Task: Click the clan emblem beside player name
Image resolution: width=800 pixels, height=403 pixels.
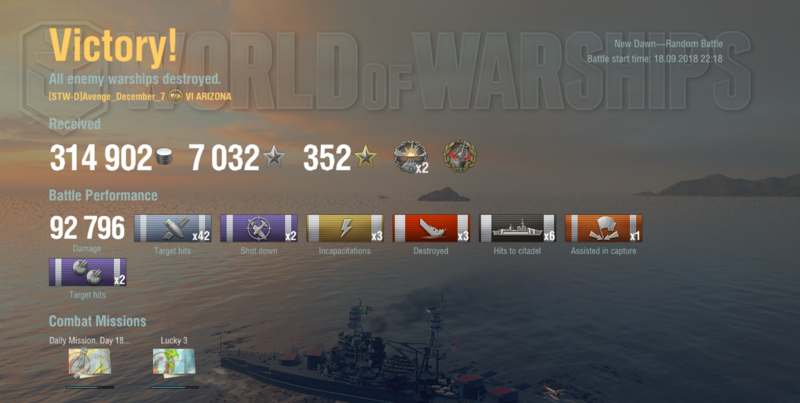Action: point(176,96)
